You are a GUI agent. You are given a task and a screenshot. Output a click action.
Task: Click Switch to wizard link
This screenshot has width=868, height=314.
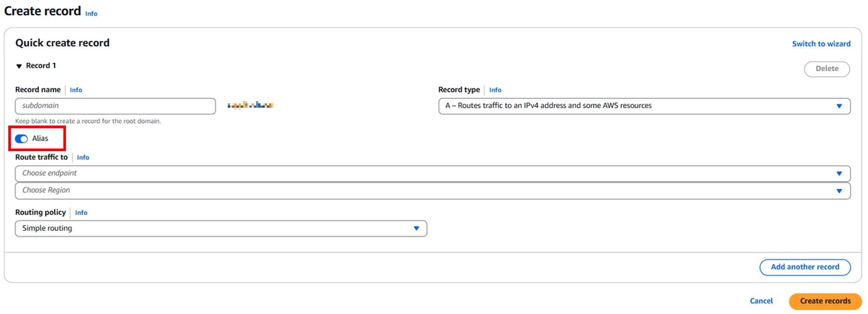[821, 44]
